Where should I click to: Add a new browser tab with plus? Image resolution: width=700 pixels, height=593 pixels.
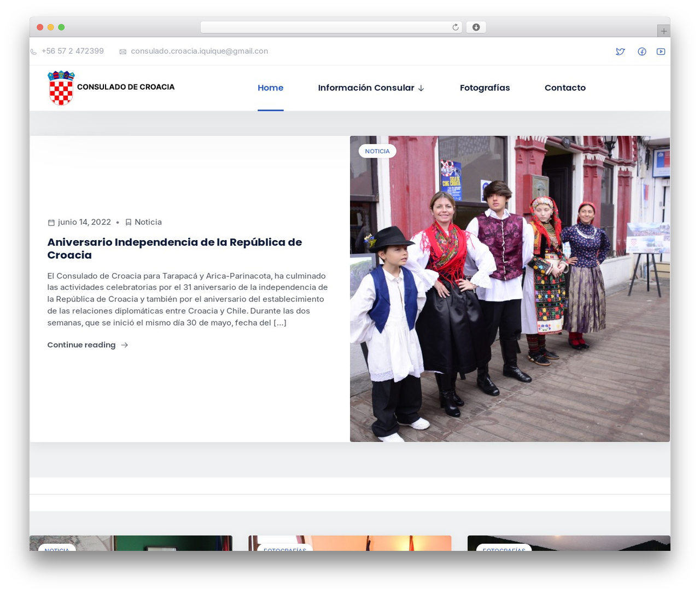coord(663,31)
